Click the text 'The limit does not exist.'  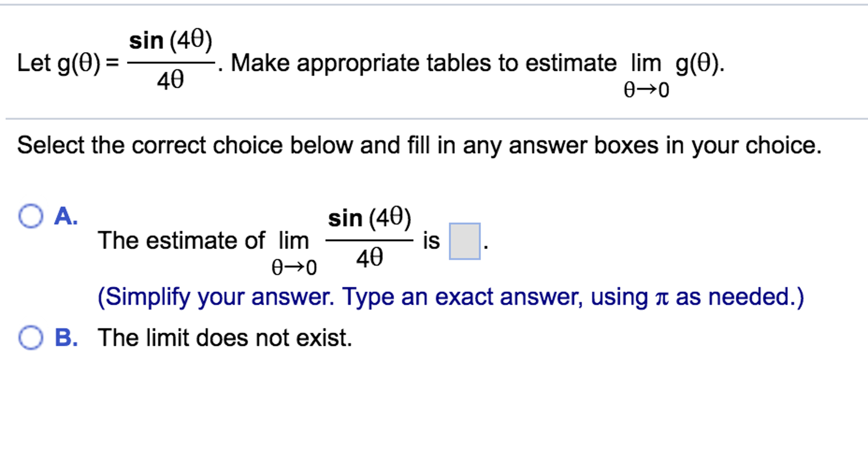tap(225, 336)
